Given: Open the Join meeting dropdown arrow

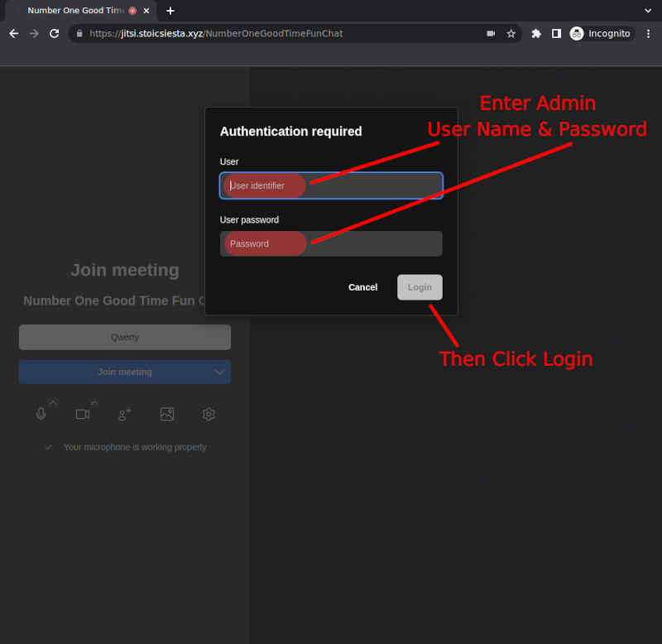Looking at the screenshot, I should 219,372.
